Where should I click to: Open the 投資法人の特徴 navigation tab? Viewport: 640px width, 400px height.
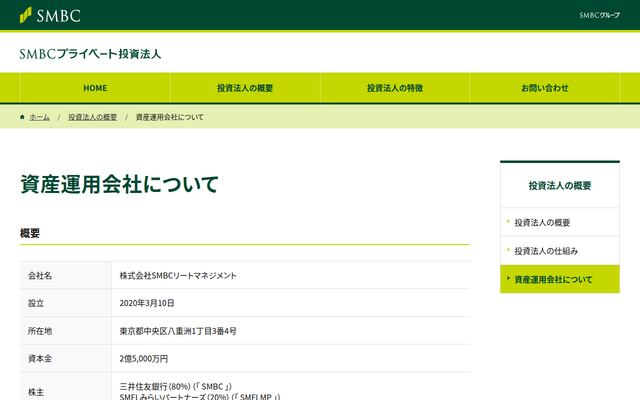pyautogui.click(x=395, y=88)
